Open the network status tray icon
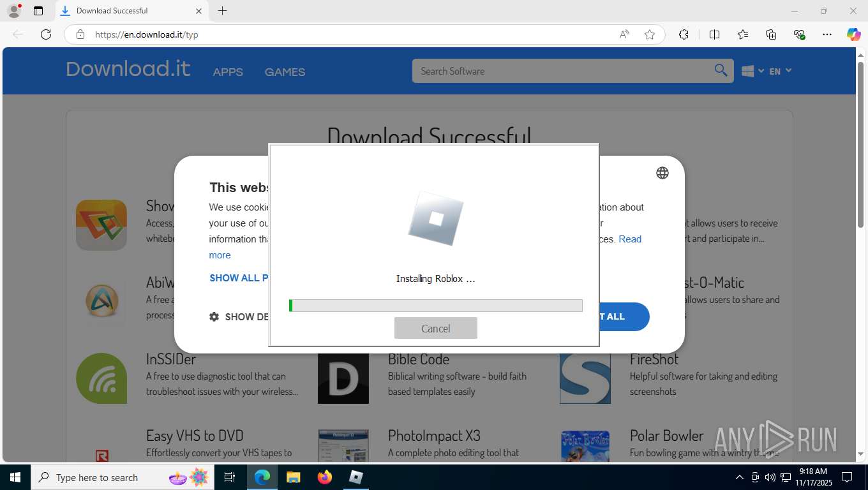This screenshot has width=868, height=490. [786, 477]
